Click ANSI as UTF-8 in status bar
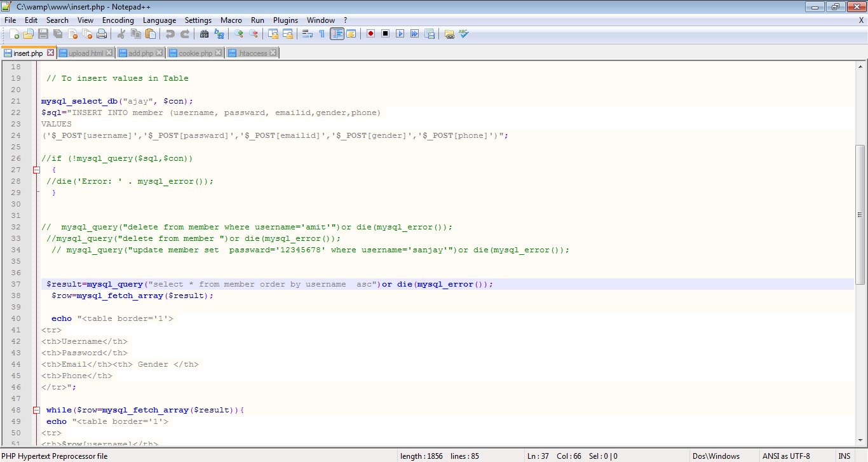The image size is (868, 462). click(786, 456)
